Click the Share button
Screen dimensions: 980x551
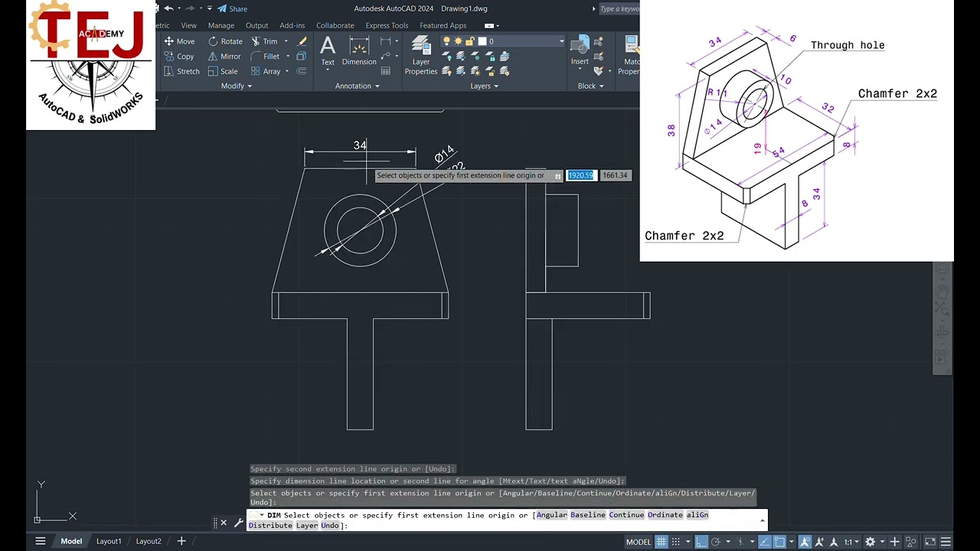point(232,8)
